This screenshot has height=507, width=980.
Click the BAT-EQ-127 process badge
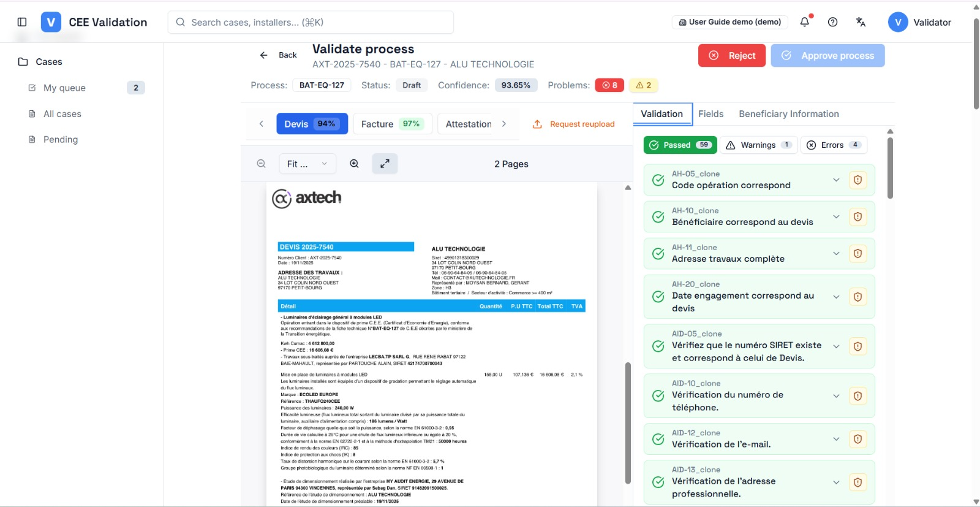[x=322, y=85]
